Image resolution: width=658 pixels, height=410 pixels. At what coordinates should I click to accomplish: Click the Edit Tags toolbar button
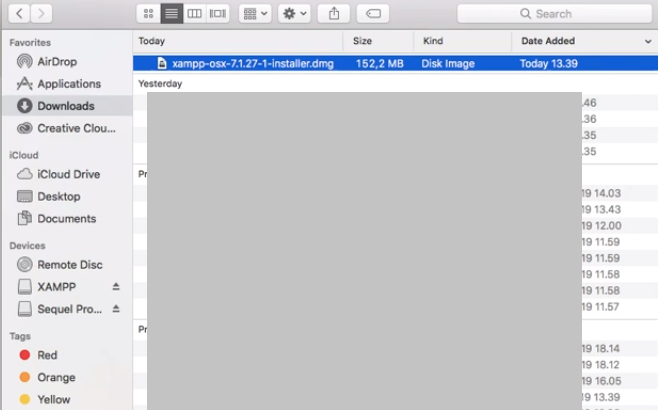[x=372, y=14]
